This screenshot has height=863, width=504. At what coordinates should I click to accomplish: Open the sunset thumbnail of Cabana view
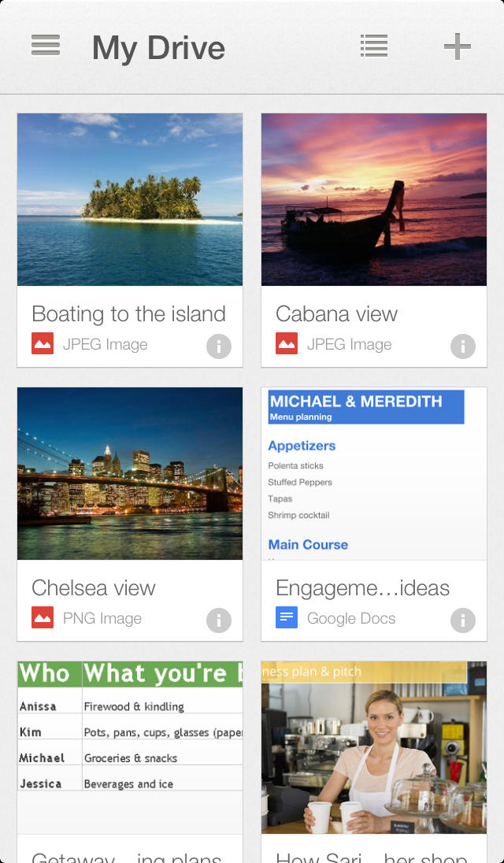(x=373, y=199)
